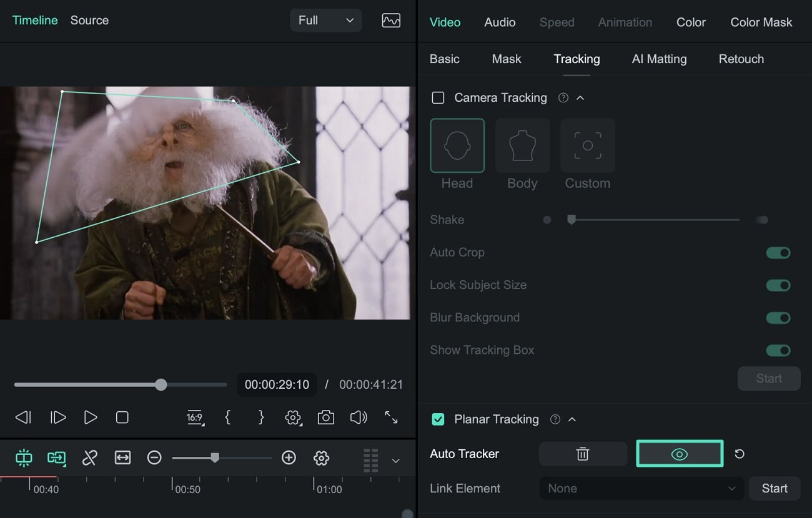This screenshot has height=518, width=812.
Task: Open the 16:9 aspect ratio menu
Action: click(x=195, y=418)
